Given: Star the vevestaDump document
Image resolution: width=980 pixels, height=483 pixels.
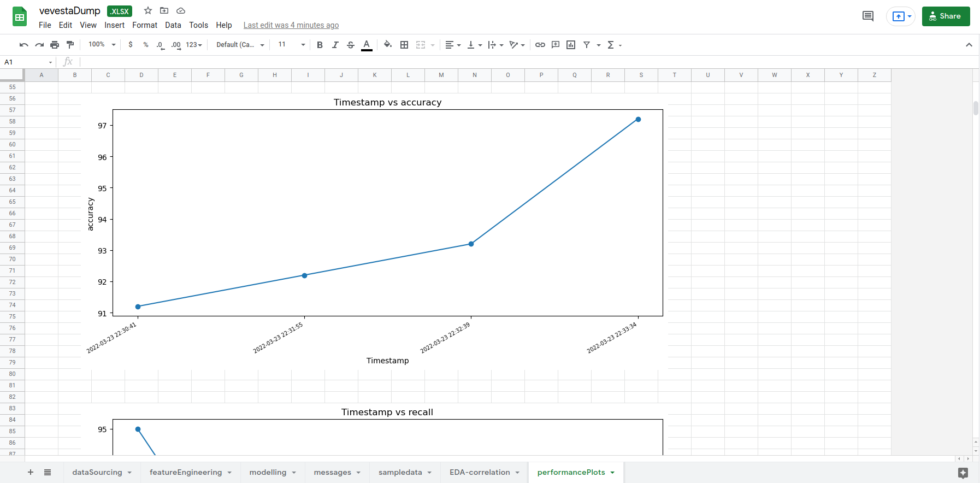Looking at the screenshot, I should pyautogui.click(x=147, y=11).
